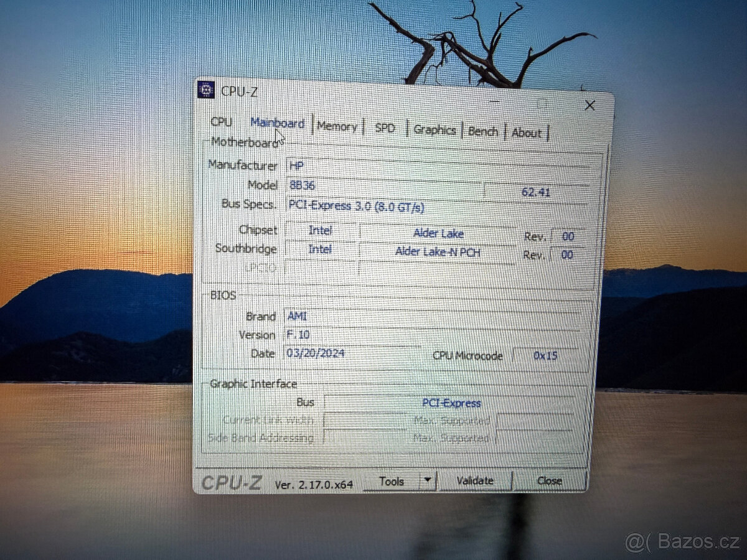Click the Validate button
Image resolution: width=747 pixels, height=560 pixels.
(475, 480)
